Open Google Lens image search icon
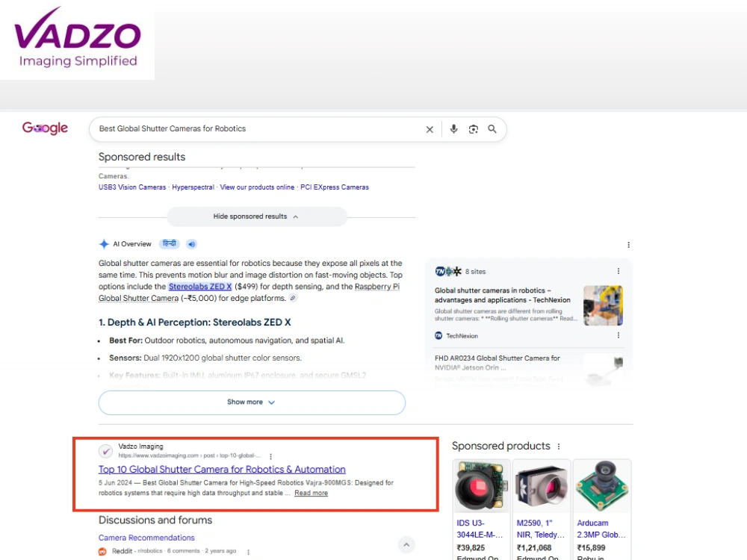The image size is (747, 560). (473, 129)
